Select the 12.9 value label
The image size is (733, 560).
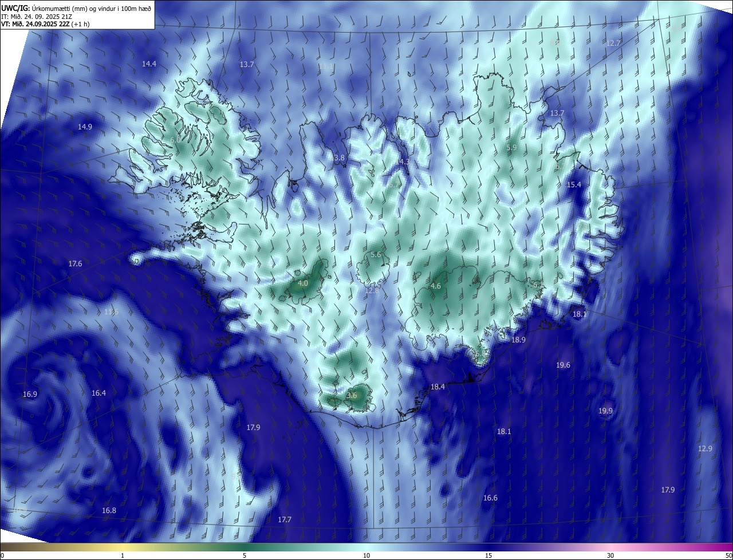tap(705, 449)
